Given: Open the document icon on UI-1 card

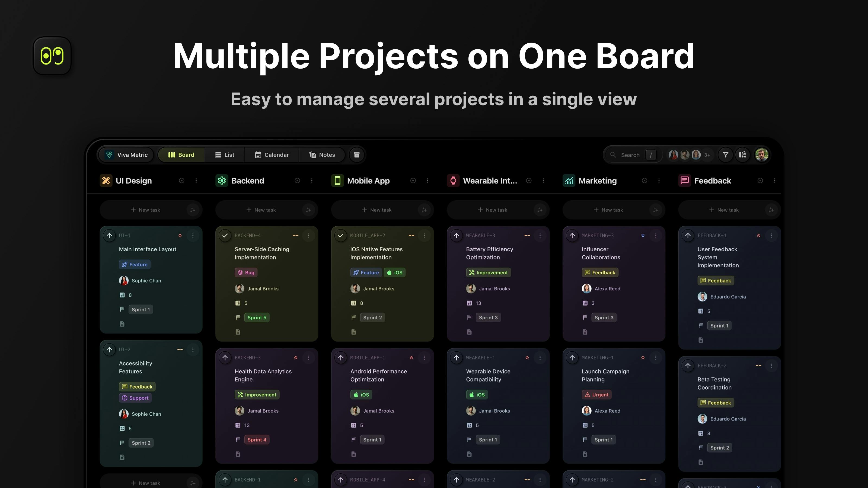Looking at the screenshot, I should tap(122, 324).
